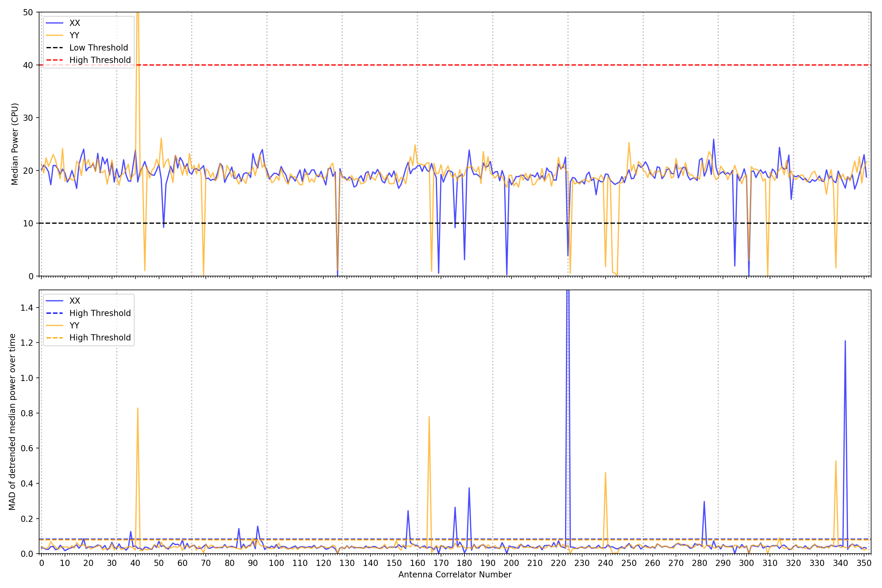Click the YY legend entry in top plot

[x=74, y=35]
